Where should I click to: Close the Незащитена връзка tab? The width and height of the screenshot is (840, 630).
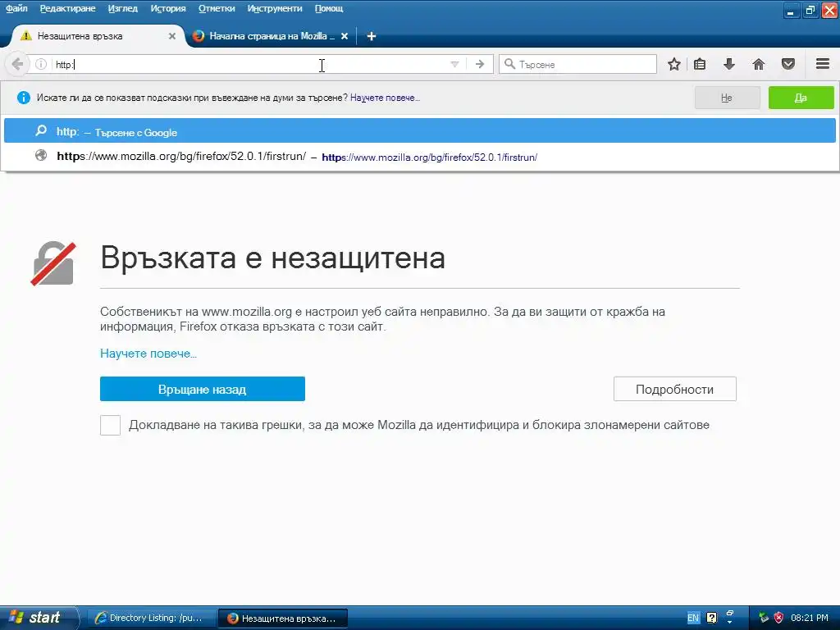pyautogui.click(x=172, y=36)
